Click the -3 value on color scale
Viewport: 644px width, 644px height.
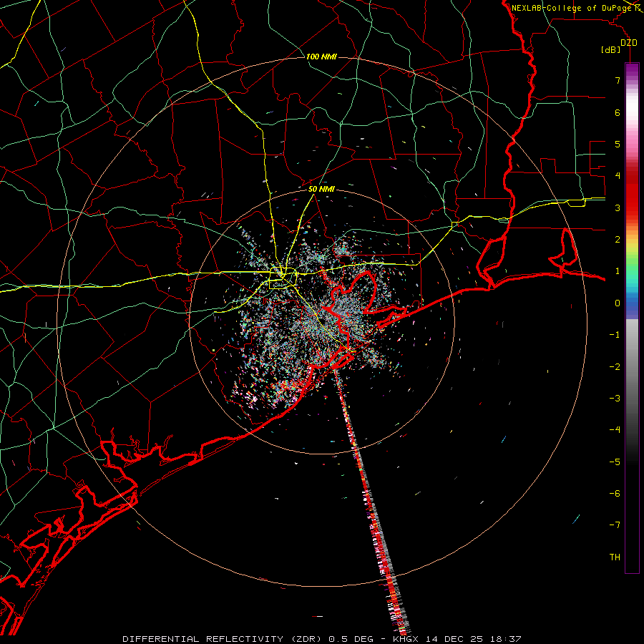point(615,399)
